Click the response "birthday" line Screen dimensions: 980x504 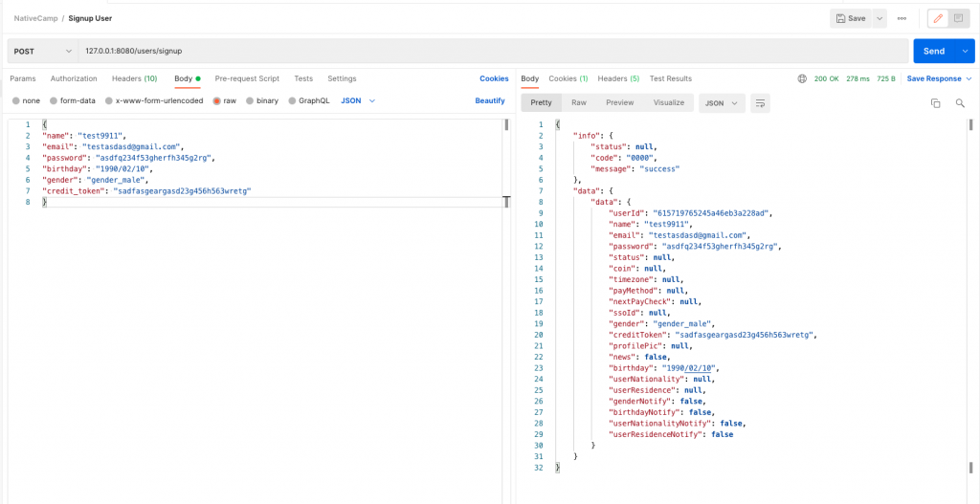click(665, 368)
